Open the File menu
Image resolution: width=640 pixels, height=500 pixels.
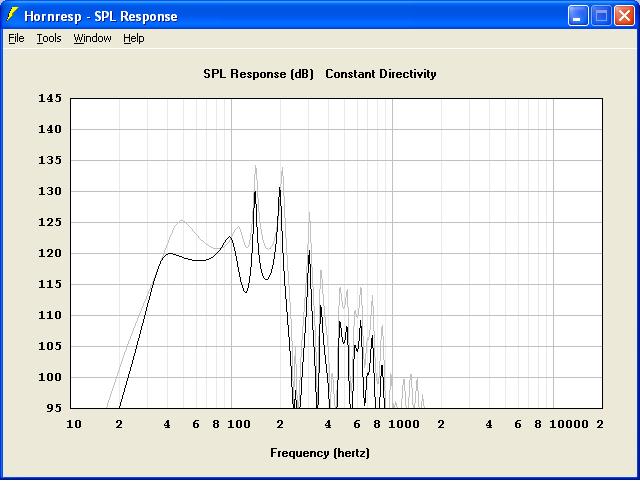(16, 38)
